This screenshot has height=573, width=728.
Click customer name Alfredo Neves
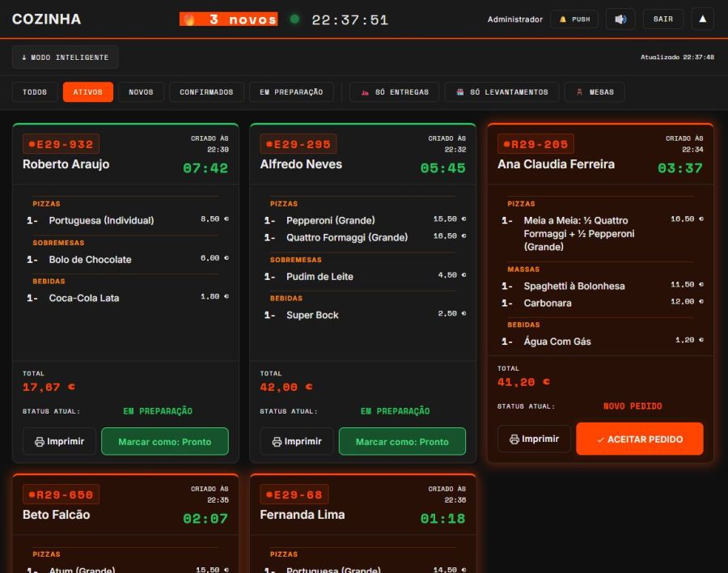301,164
